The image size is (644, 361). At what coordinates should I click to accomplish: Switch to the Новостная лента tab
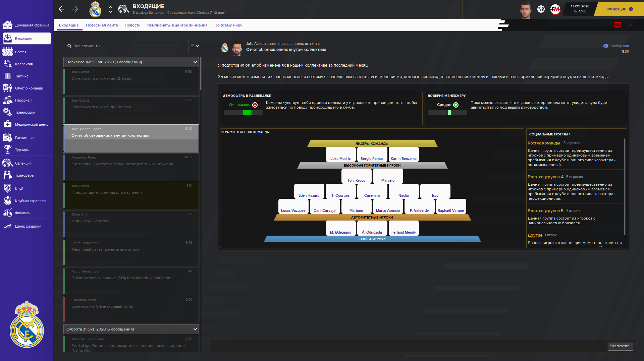click(x=102, y=25)
